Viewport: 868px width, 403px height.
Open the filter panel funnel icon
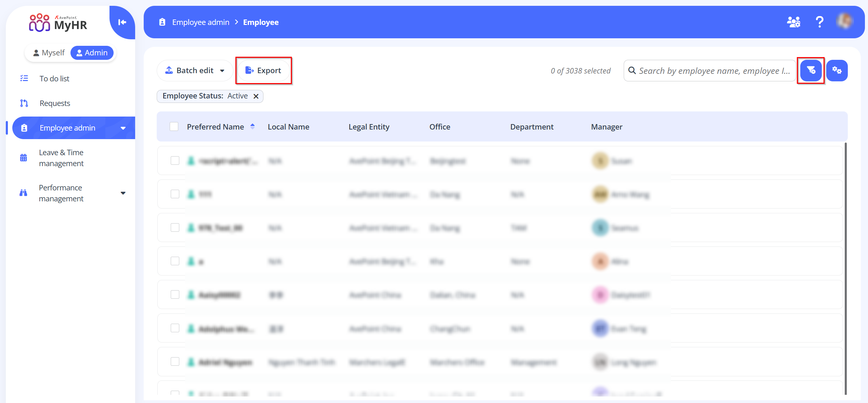pos(811,70)
